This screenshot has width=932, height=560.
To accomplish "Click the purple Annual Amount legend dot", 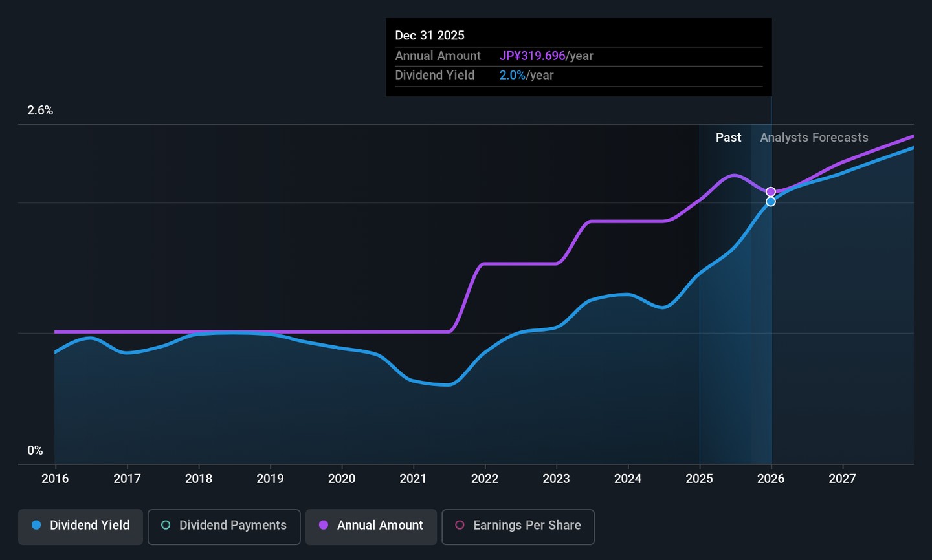I will 324,525.
